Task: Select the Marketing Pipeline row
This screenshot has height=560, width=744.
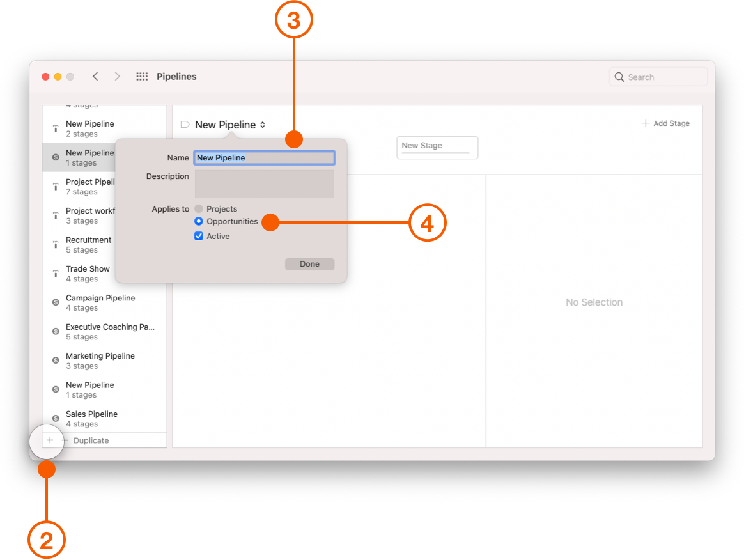Action: click(104, 361)
